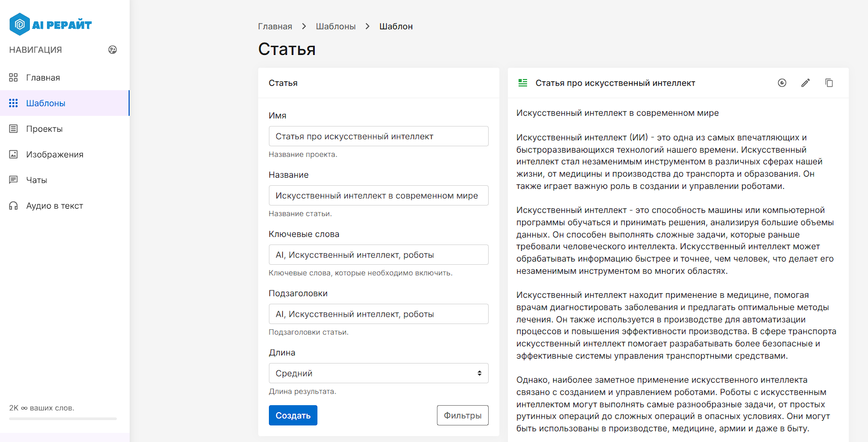
Task: Click the Чаты message icon in sidebar
Action: point(13,180)
